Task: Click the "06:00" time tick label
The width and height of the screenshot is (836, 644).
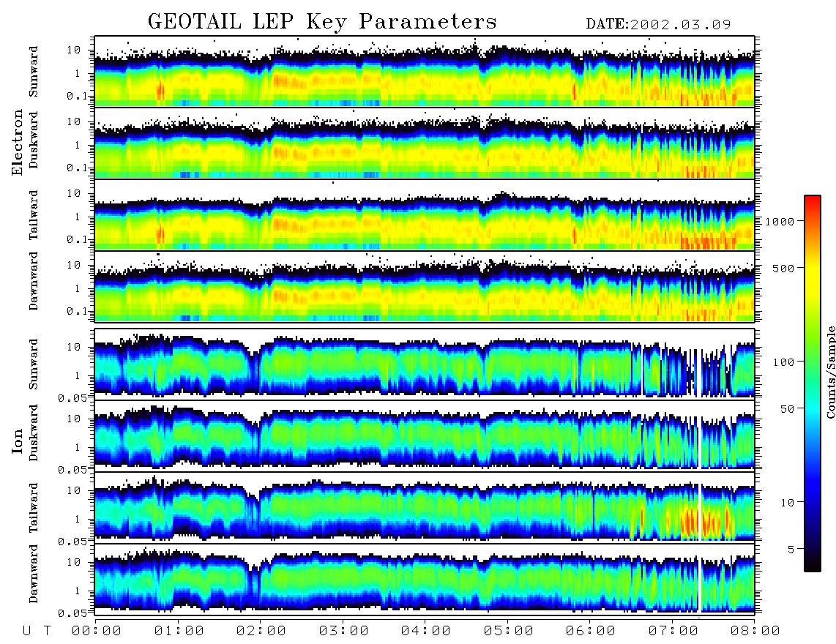Action: 591,631
